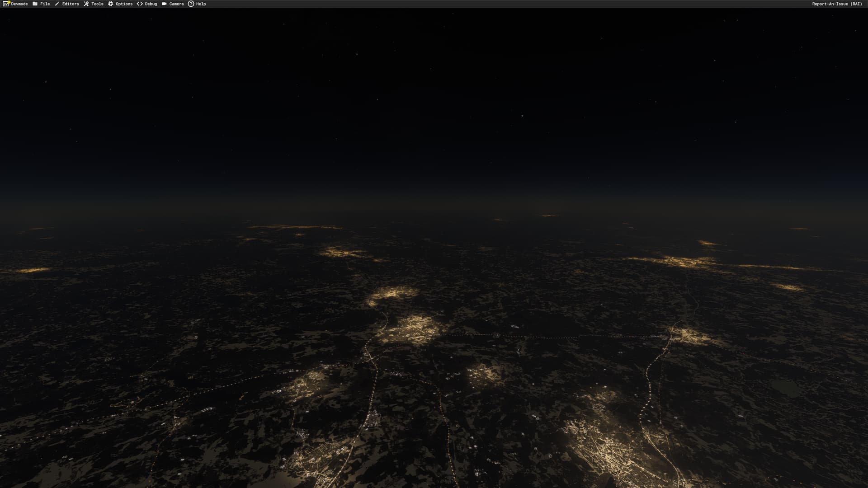Open the Devmode menu label
This screenshot has height=488, width=868.
(19, 4)
